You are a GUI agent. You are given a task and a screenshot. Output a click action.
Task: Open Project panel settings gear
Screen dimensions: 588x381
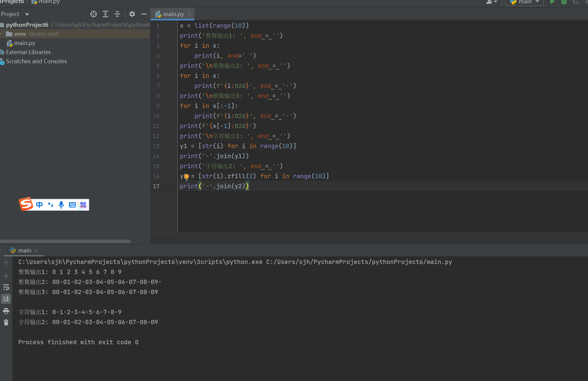[x=132, y=14]
